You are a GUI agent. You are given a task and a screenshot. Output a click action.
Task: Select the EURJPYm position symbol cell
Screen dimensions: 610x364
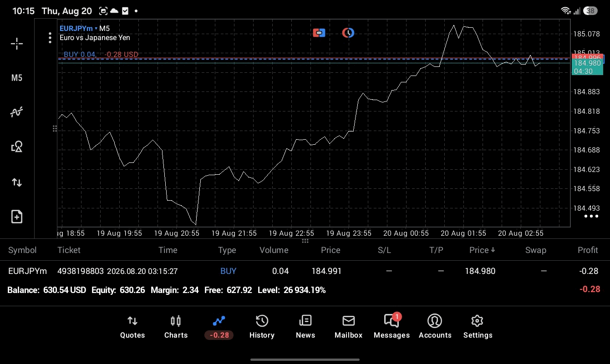(27, 271)
